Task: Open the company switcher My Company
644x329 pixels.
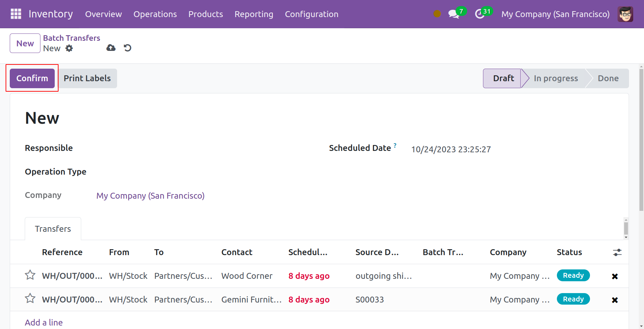Action: (x=555, y=14)
